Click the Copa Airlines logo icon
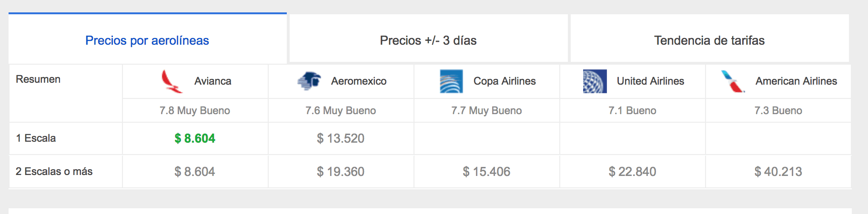This screenshot has width=868, height=214. click(x=451, y=81)
